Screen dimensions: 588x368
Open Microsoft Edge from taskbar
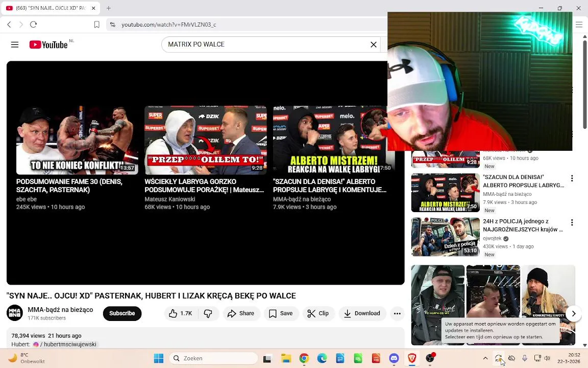pos(322,359)
